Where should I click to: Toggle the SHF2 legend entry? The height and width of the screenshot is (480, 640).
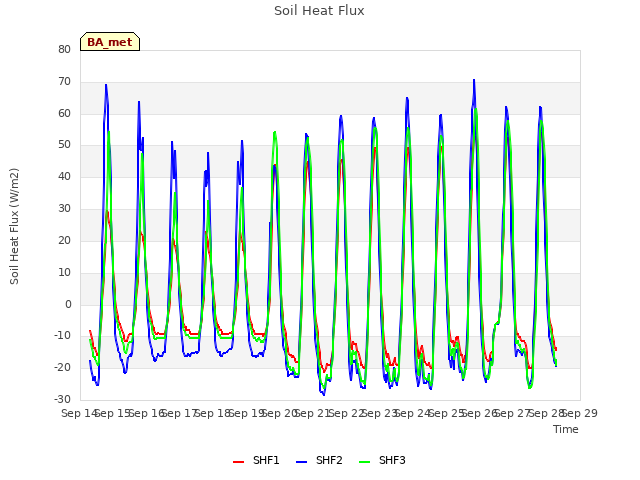coord(319,461)
